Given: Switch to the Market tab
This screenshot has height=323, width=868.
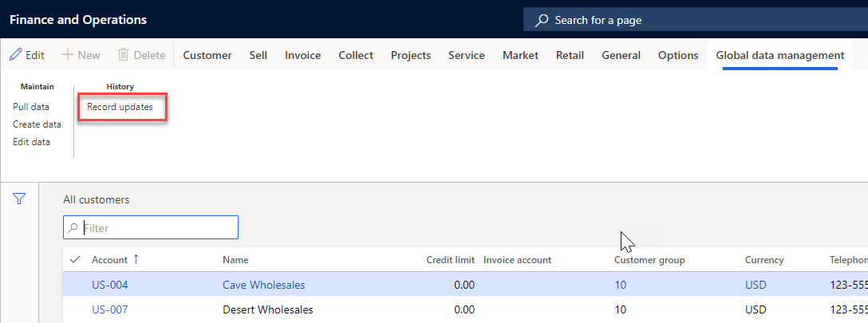Looking at the screenshot, I should pos(520,55).
